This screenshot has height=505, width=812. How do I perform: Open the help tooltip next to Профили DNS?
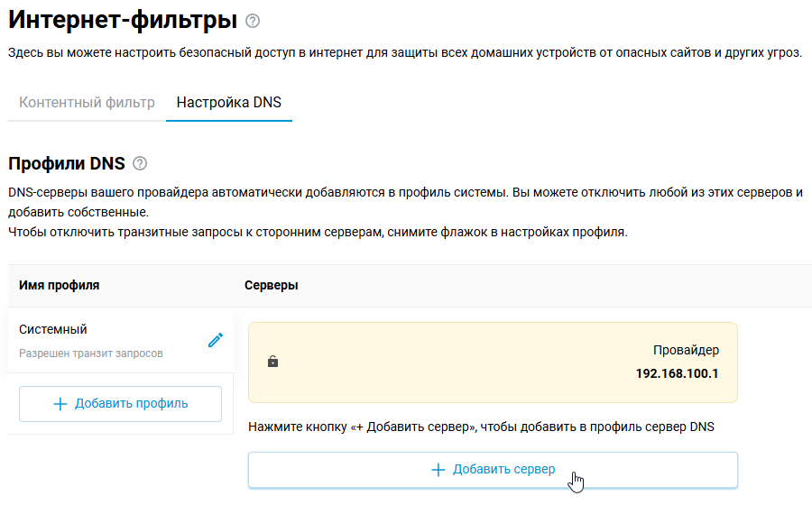coord(139,164)
